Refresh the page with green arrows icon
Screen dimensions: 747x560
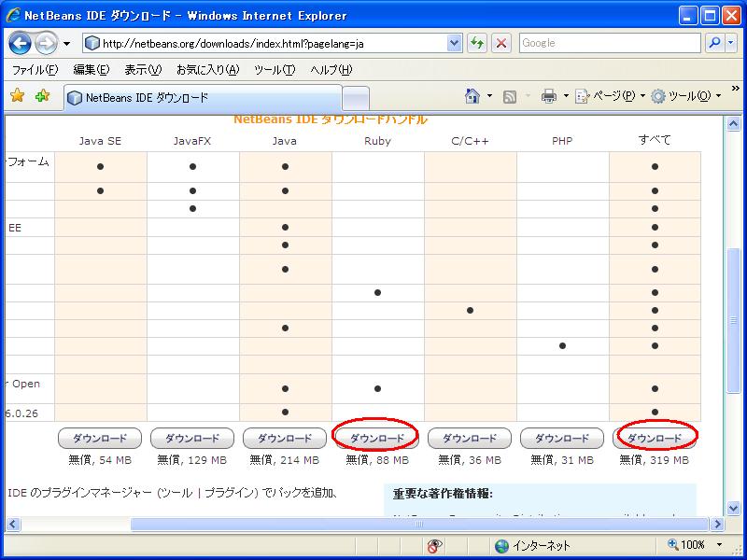coord(477,44)
